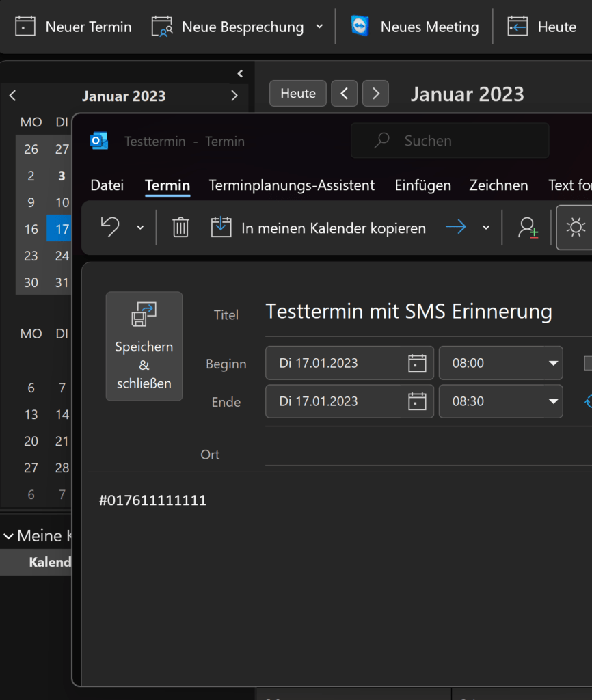The width and height of the screenshot is (592, 700).
Task: Collapse the folder pane with the arrow
Action: (x=240, y=74)
